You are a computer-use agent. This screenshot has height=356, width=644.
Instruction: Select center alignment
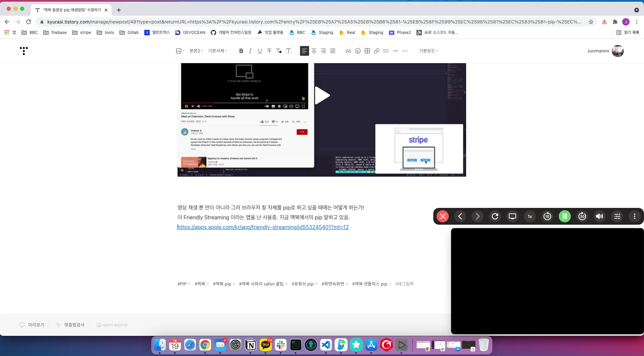point(314,51)
